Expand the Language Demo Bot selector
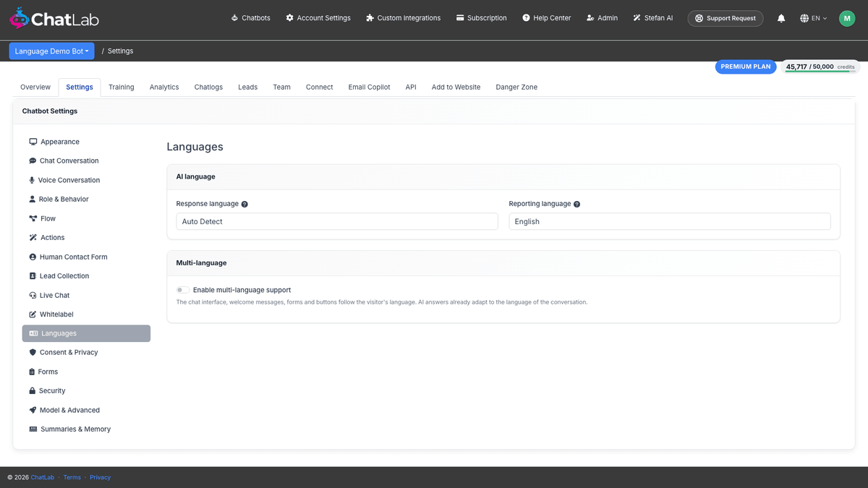This screenshot has width=868, height=488. [51, 51]
